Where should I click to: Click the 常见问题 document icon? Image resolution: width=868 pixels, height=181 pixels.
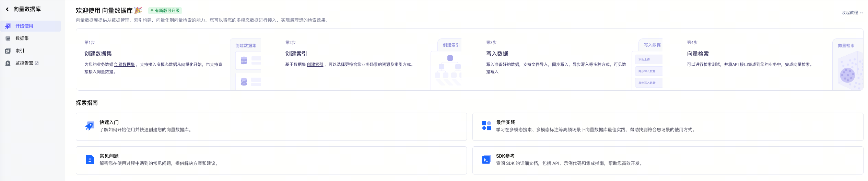pos(90,159)
